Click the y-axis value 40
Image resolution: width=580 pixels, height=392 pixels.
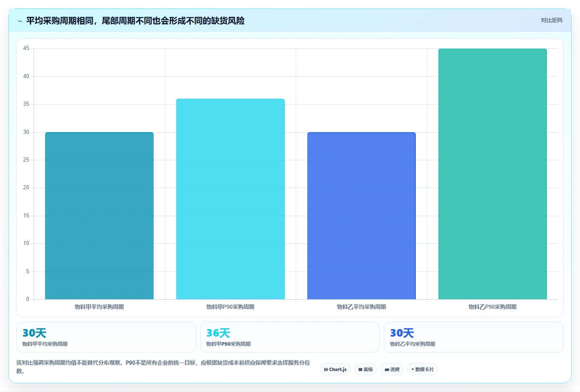[x=26, y=76]
